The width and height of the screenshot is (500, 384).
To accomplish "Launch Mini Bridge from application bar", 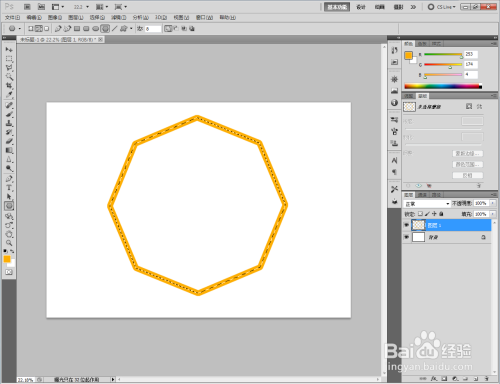I will [41, 7].
